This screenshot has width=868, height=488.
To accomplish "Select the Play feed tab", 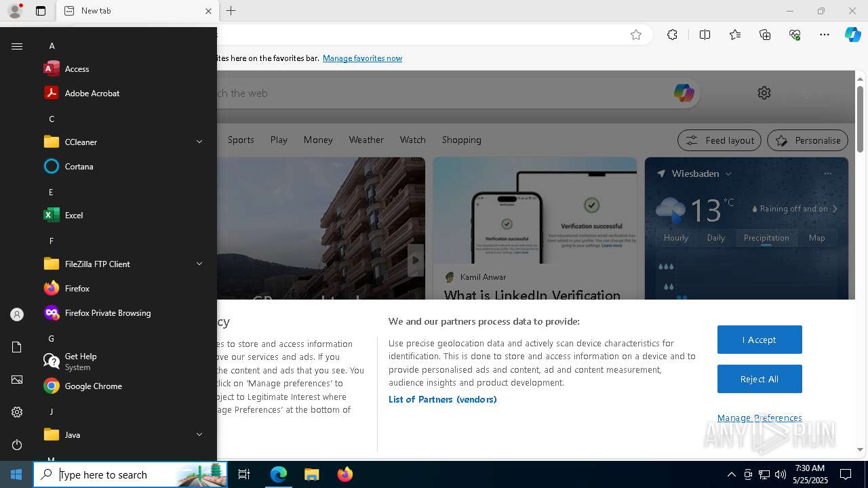I will tap(279, 140).
